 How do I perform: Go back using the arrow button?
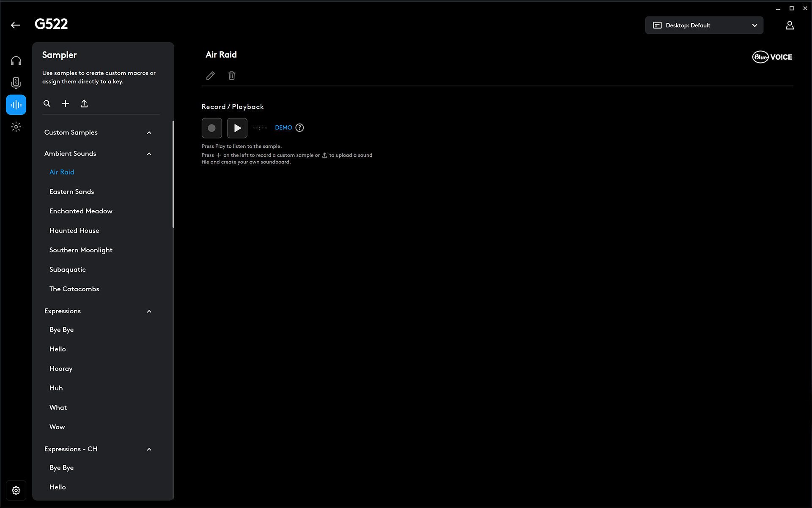pos(16,25)
